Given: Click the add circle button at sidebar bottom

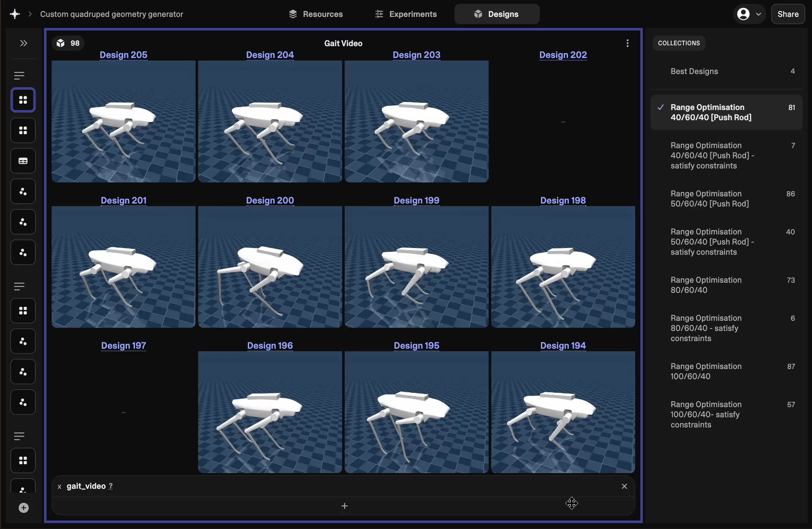Looking at the screenshot, I should (x=24, y=508).
